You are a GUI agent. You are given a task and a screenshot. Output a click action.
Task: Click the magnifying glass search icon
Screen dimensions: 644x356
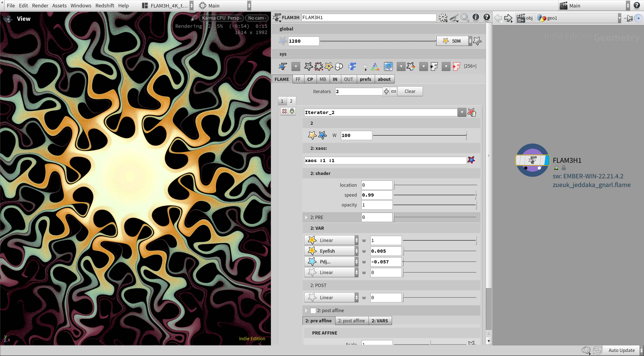click(x=465, y=17)
